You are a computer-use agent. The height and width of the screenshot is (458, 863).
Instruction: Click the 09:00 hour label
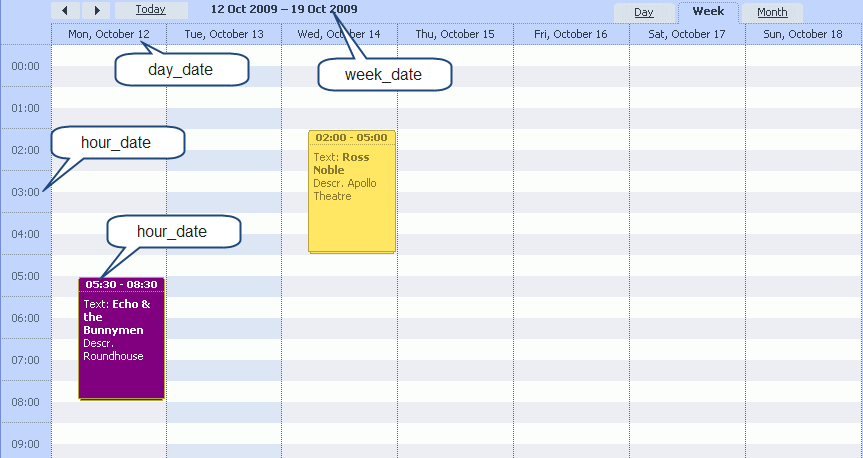(x=25, y=444)
